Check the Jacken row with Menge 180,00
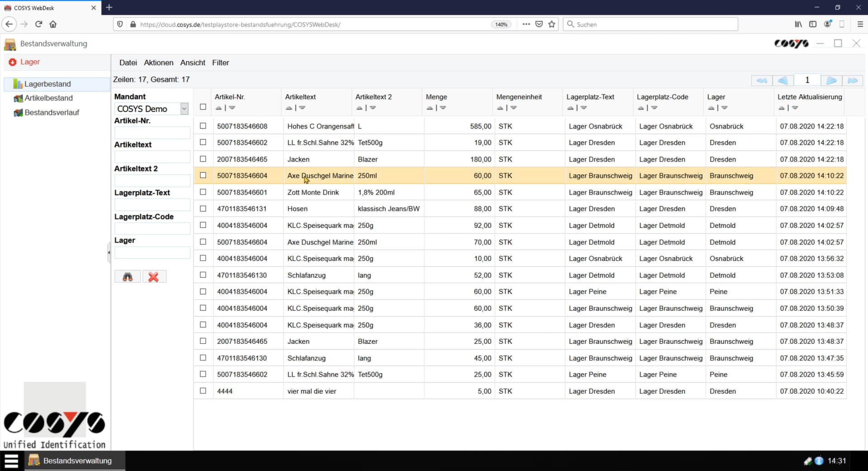Screen dimensions: 868x471 coord(203,159)
